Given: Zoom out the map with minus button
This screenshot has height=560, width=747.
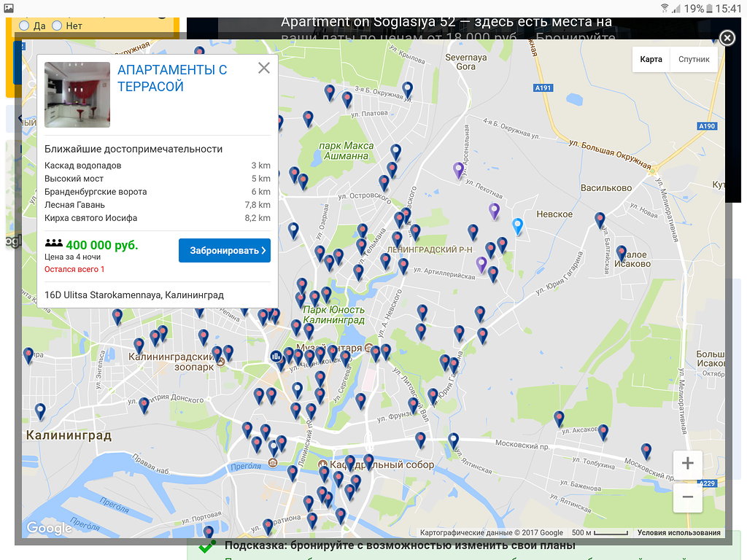Looking at the screenshot, I should (x=687, y=497).
